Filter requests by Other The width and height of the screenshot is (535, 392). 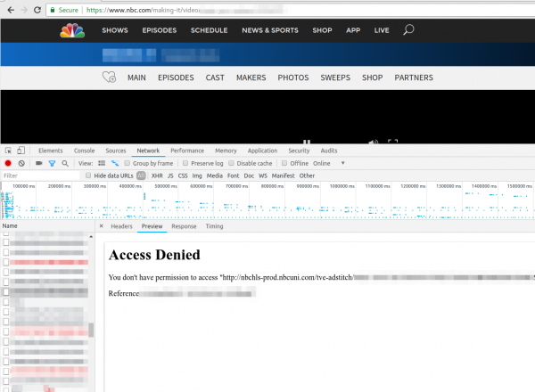[x=307, y=176]
